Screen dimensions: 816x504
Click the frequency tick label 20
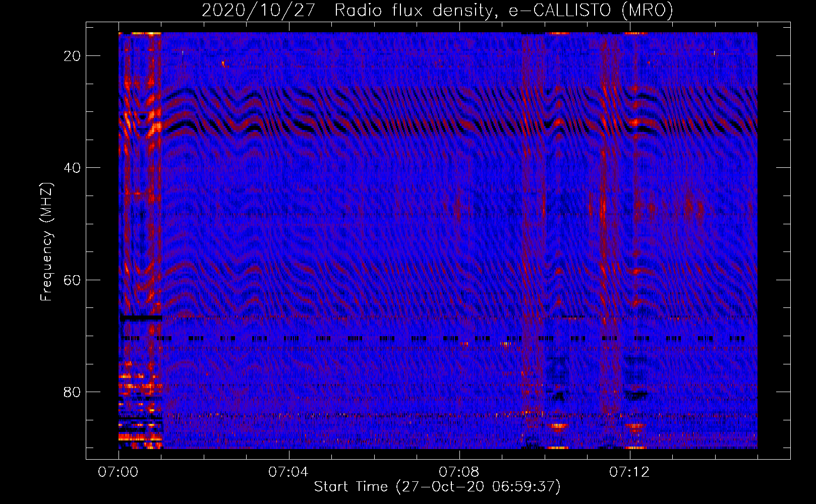click(73, 56)
